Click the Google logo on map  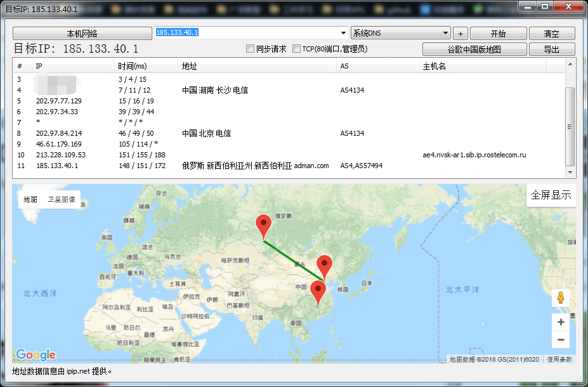point(36,355)
